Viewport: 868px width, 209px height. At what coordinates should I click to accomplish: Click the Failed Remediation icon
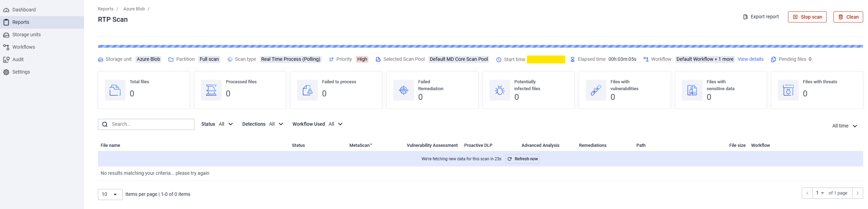point(403,90)
